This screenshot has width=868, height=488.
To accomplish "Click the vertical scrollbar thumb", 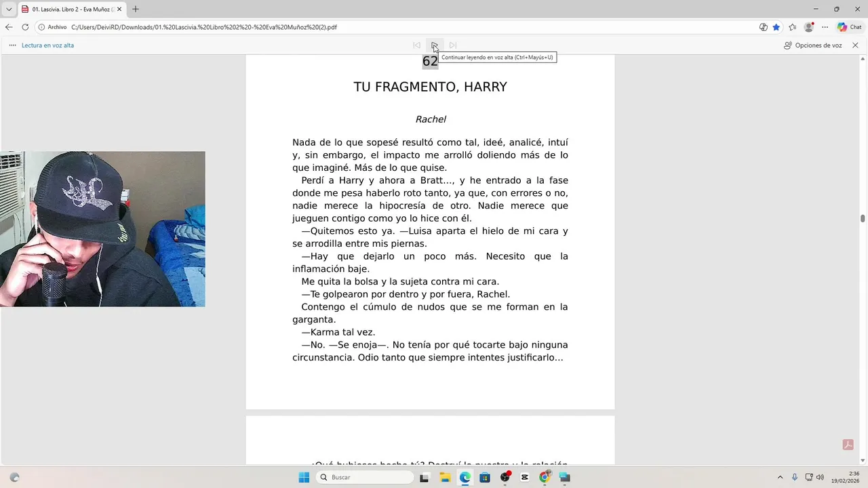I will (x=863, y=218).
